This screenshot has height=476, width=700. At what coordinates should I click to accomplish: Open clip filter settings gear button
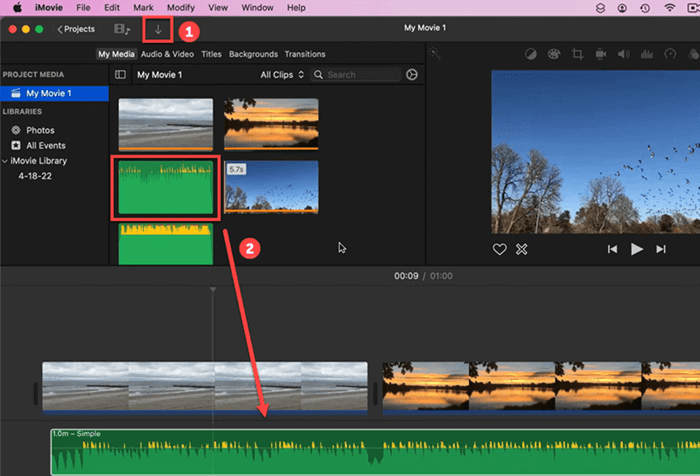coord(412,75)
